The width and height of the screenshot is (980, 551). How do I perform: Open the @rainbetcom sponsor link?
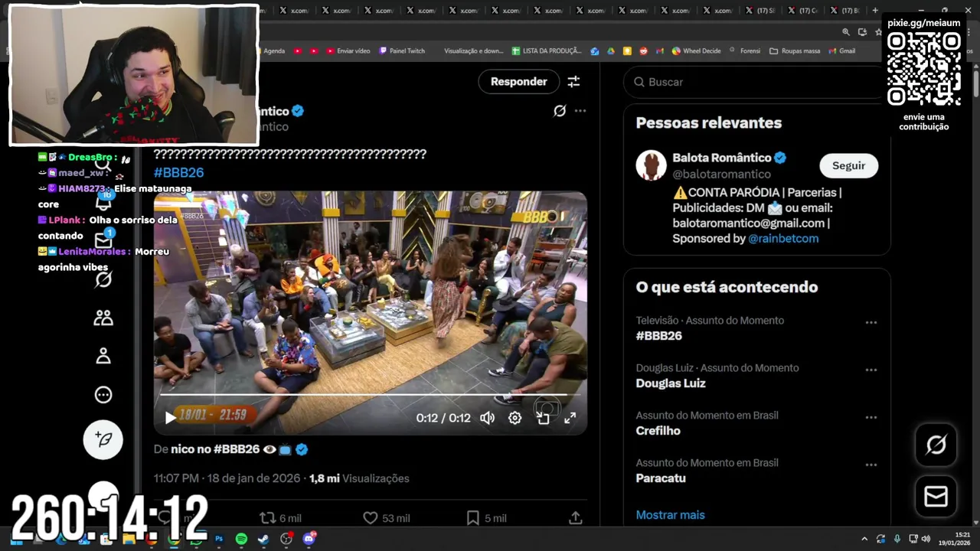click(x=783, y=239)
